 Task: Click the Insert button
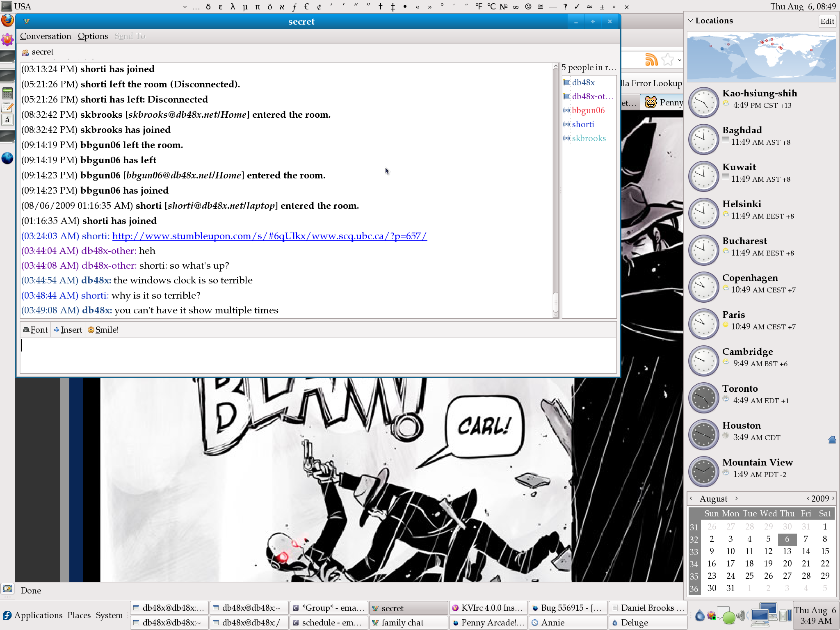click(x=68, y=330)
